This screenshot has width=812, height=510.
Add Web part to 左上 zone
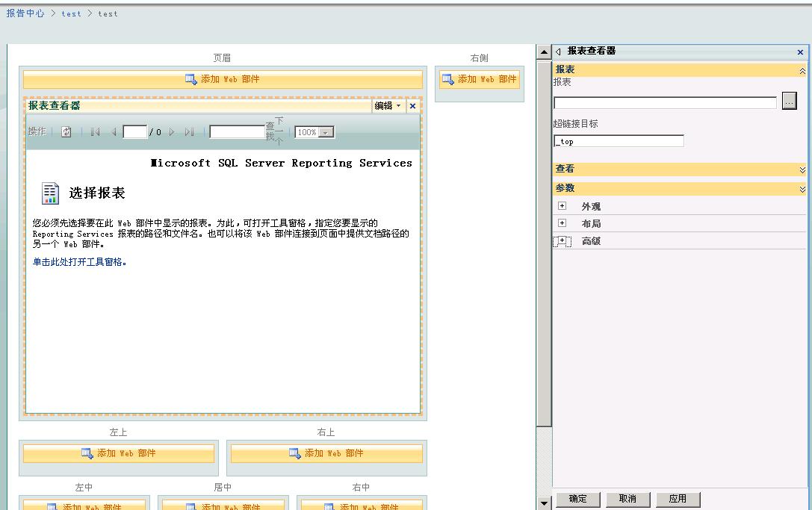click(x=119, y=453)
